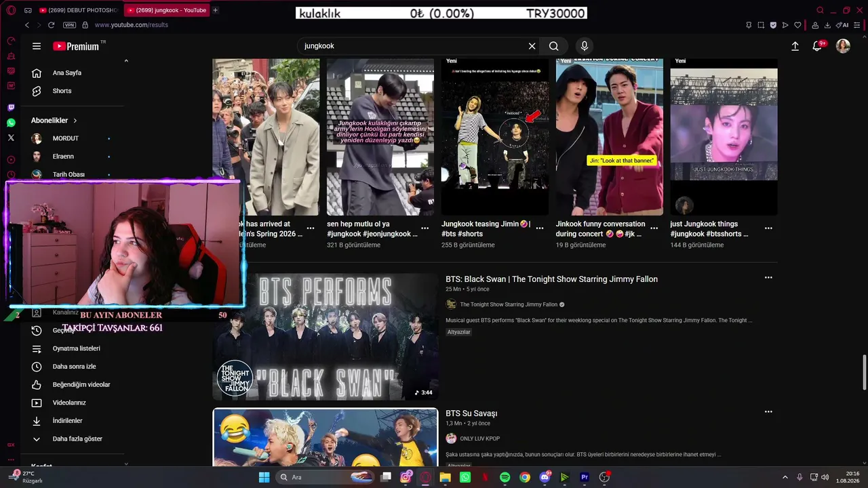Open the 'BTS Su Savaşı' video title
This screenshot has width=868, height=488.
471,413
